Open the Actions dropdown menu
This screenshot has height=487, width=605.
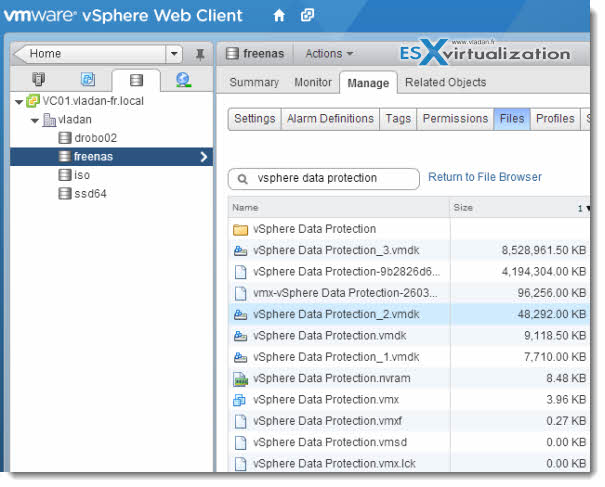329,53
